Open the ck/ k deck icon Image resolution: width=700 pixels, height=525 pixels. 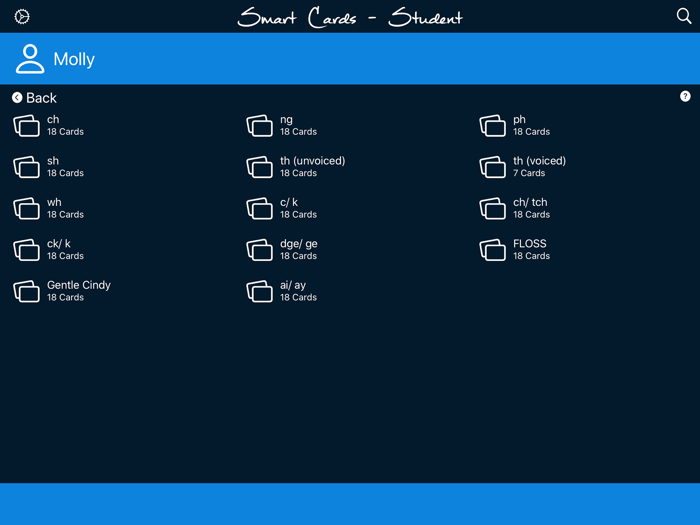(x=26, y=250)
